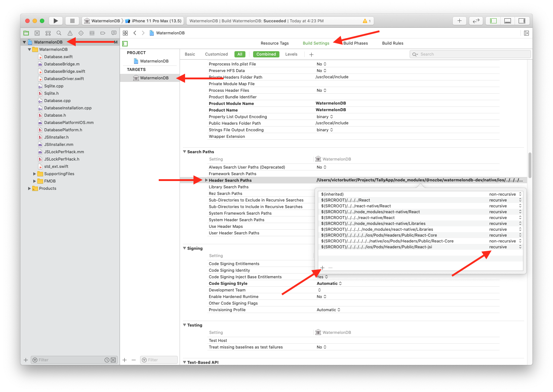This screenshot has width=553, height=392.
Task: Run the build with the Play button
Action: [x=56, y=21]
